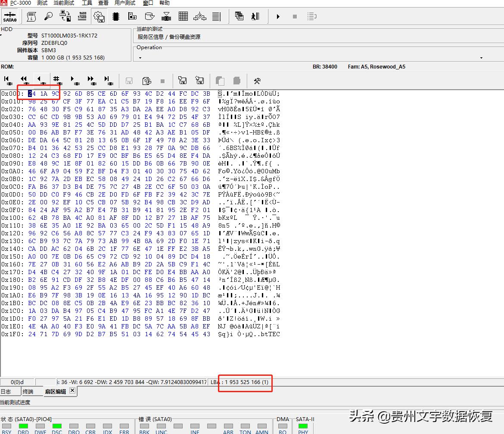Click the grid table toolbar icon
504x434 pixels.
click(x=183, y=16)
